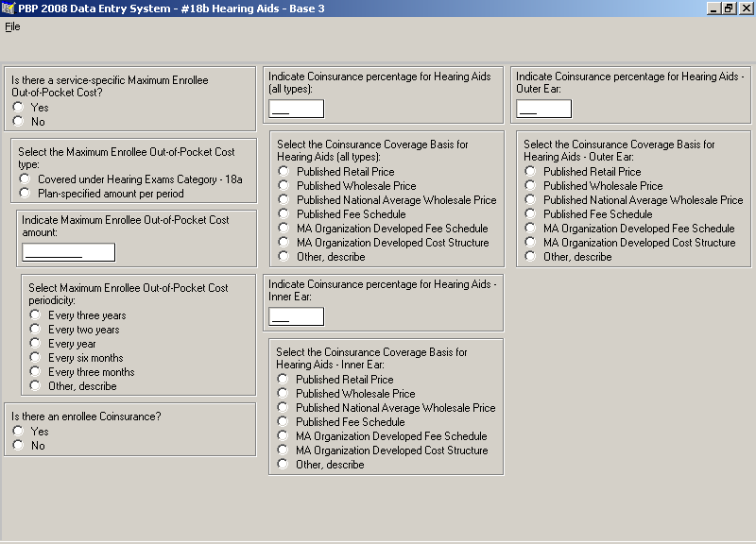Choose Published Fee Schedule for Inner Ear
Image resolution: width=756 pixels, height=544 pixels.
click(x=283, y=421)
